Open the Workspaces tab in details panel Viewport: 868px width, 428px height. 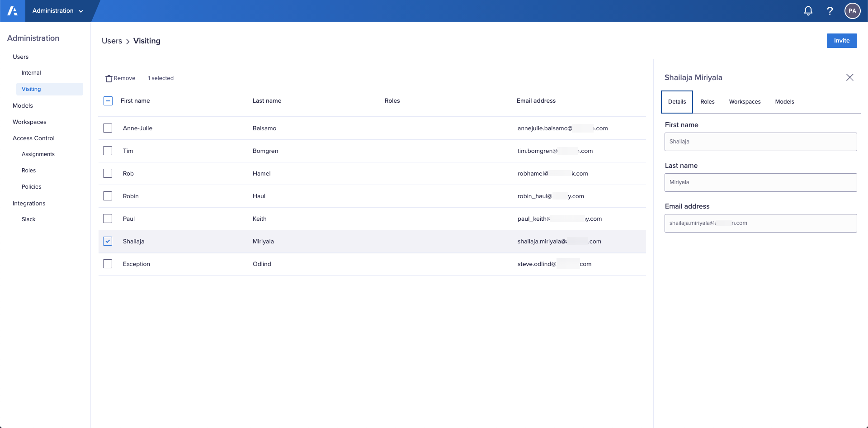745,101
